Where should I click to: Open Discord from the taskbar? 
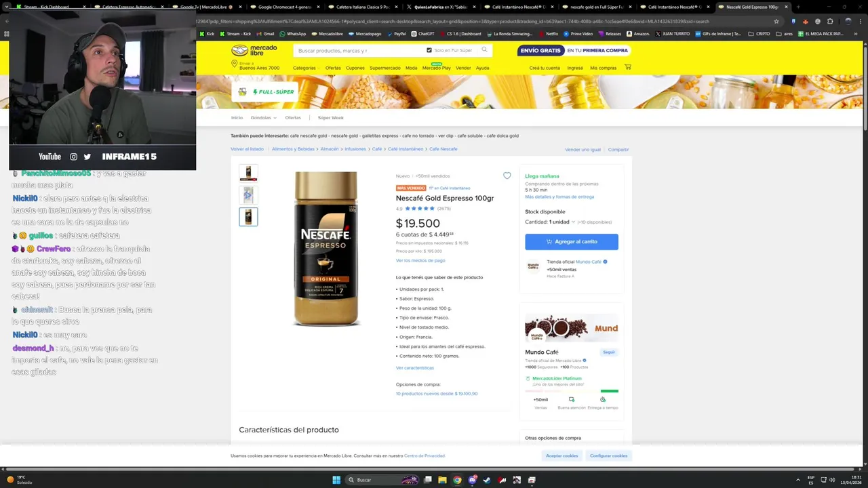472,480
